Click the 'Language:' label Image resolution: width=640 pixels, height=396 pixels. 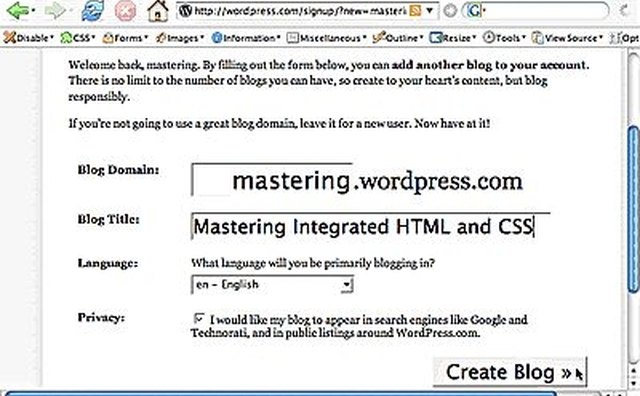click(108, 263)
